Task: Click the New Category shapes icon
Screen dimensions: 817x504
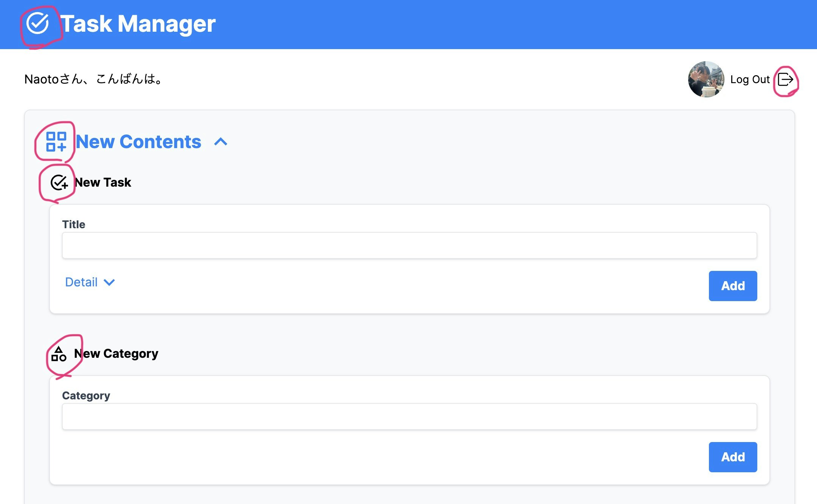Action: (59, 354)
